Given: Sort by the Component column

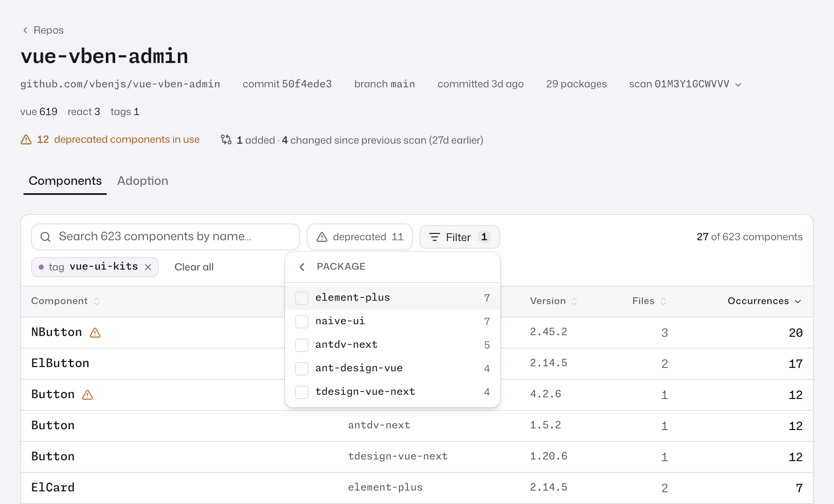Looking at the screenshot, I should tap(66, 301).
